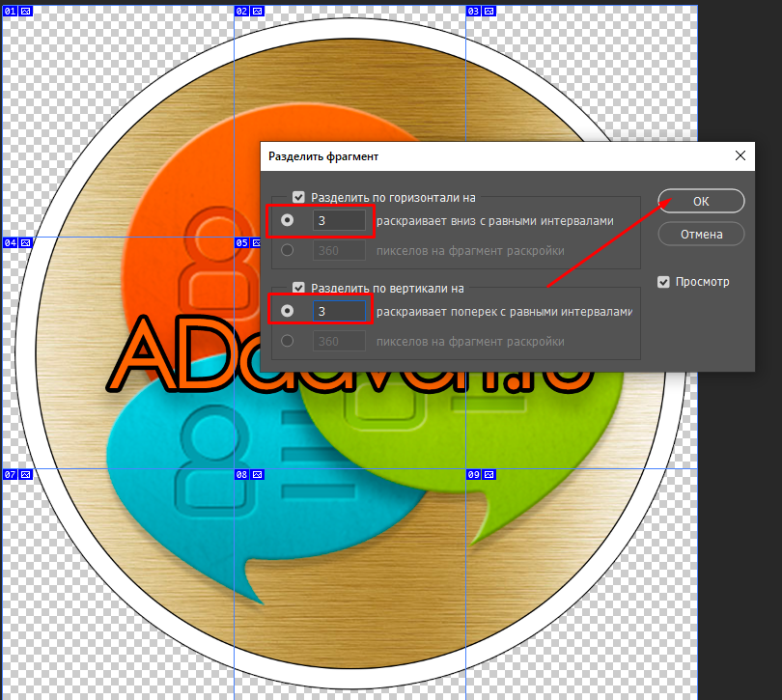Click image-type icon next to slice 02

pos(258,11)
